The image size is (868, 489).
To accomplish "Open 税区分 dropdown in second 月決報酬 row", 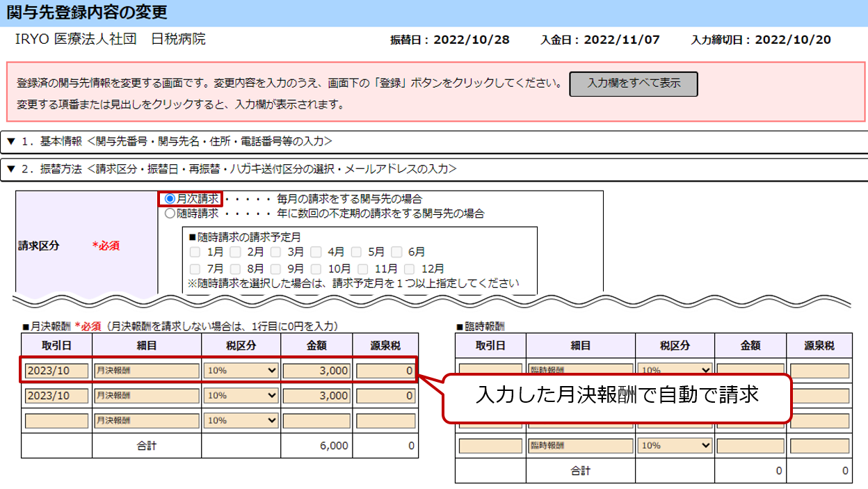I will point(241,396).
